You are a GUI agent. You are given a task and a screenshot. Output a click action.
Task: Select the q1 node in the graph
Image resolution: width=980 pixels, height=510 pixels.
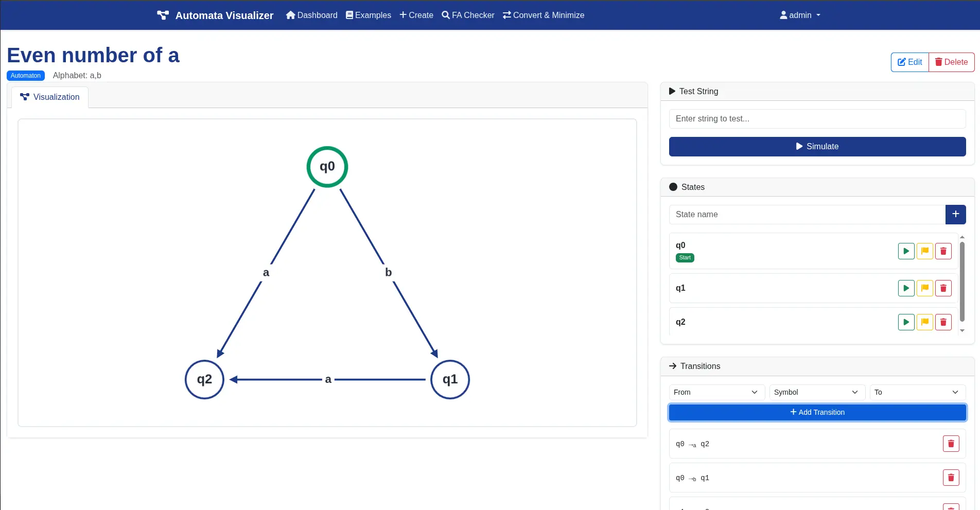[x=450, y=380]
